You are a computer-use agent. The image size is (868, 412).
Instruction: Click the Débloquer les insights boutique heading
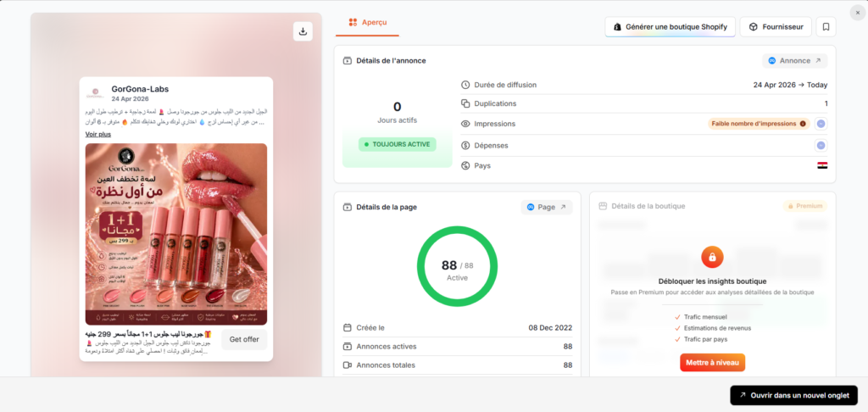click(712, 281)
